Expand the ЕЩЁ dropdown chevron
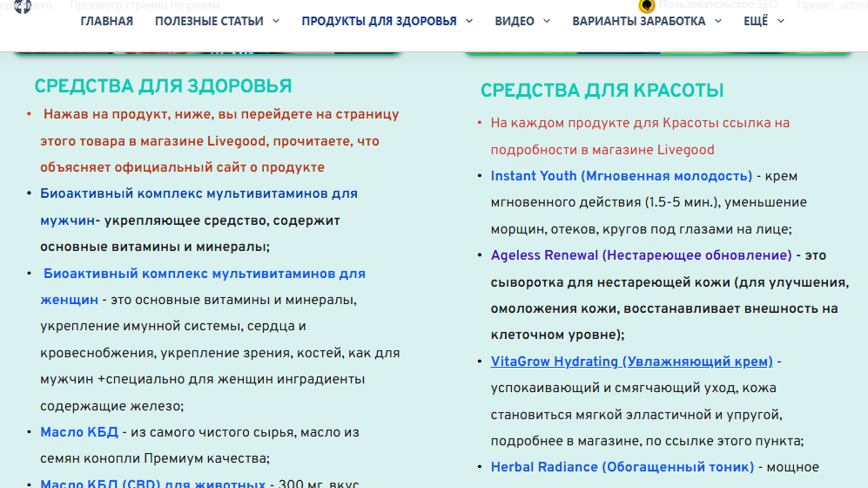Viewport: 868px width, 488px height. pos(781,21)
